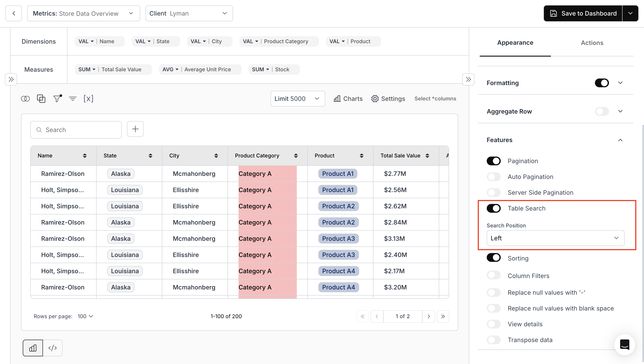Enable the Column Filters toggle
Screen dimensions: 644x364
494,276
